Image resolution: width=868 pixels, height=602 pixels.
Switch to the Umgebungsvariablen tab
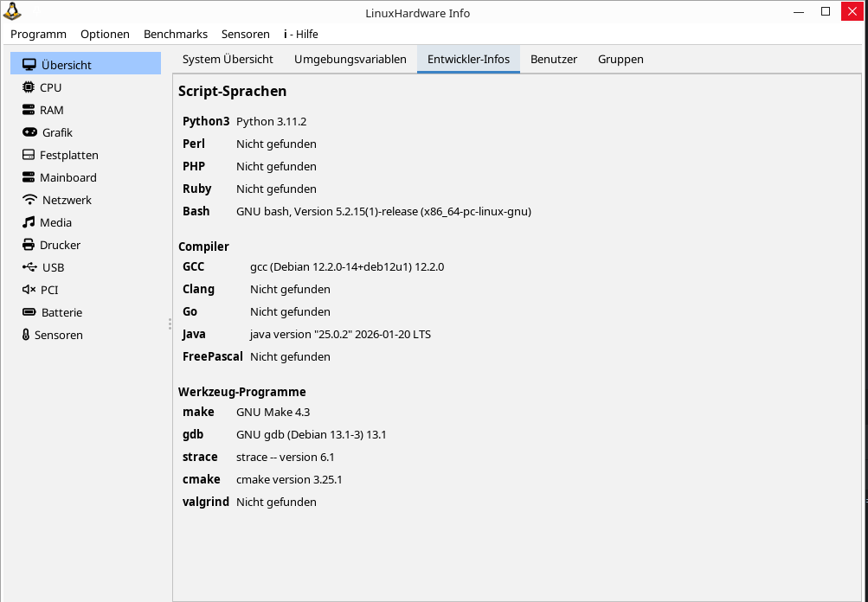(x=350, y=59)
